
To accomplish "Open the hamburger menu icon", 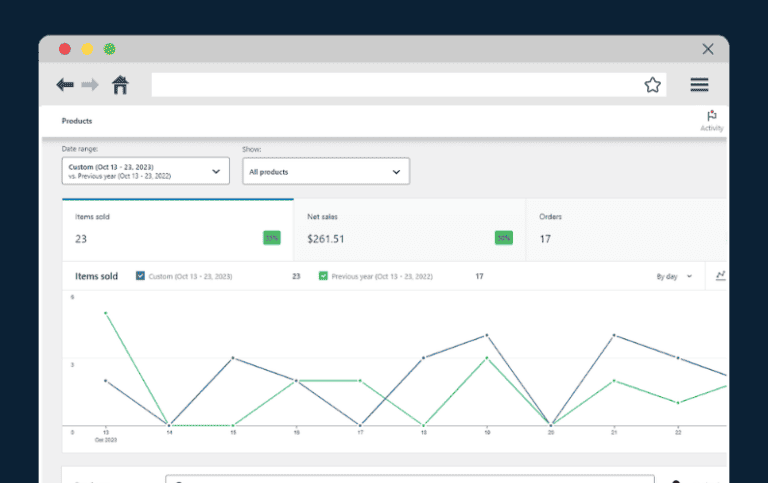I will (x=699, y=85).
